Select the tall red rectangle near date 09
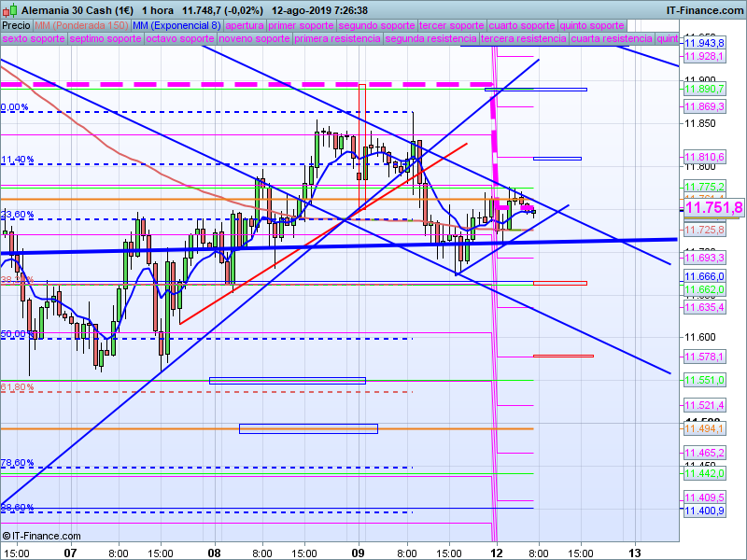 pyautogui.click(x=362, y=146)
